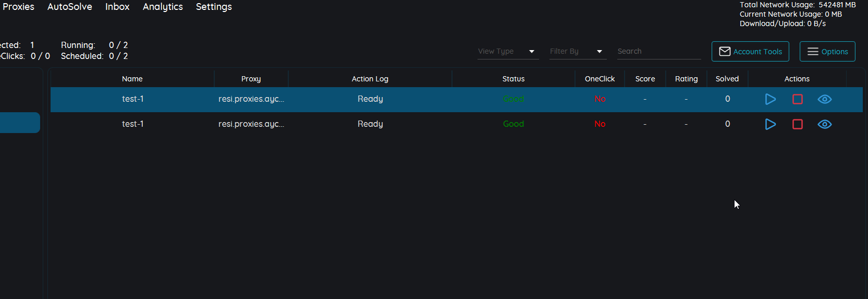Show browser via second row eye icon
868x299 pixels.
824,124
